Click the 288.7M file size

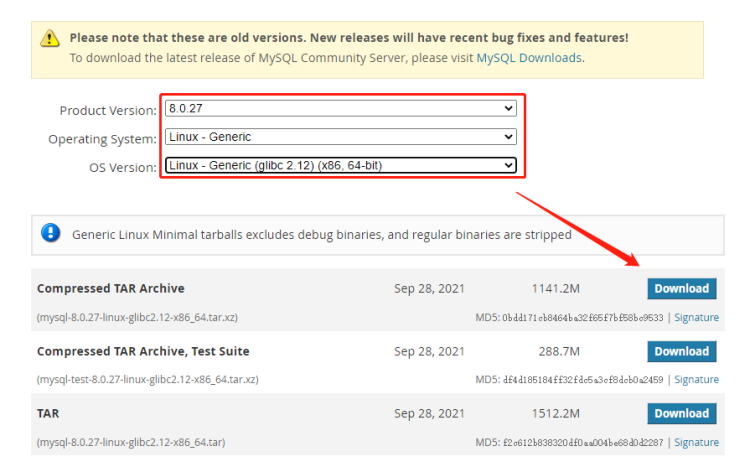click(x=559, y=351)
